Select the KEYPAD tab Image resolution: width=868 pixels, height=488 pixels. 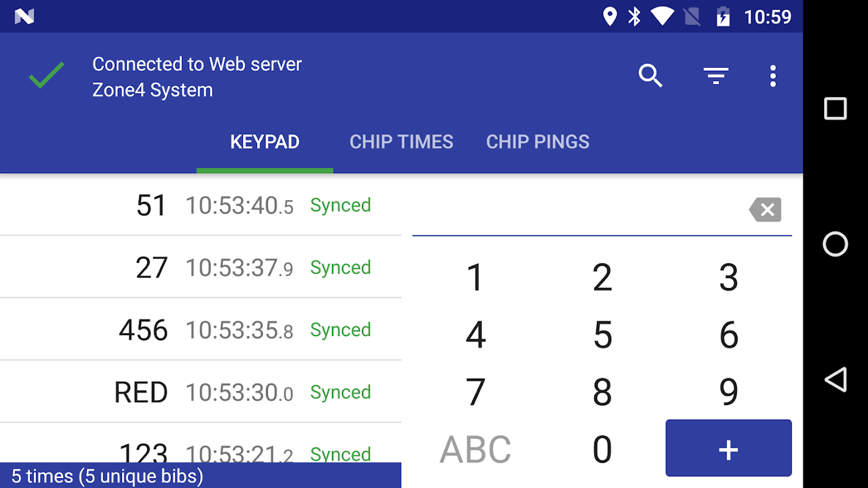point(265,142)
